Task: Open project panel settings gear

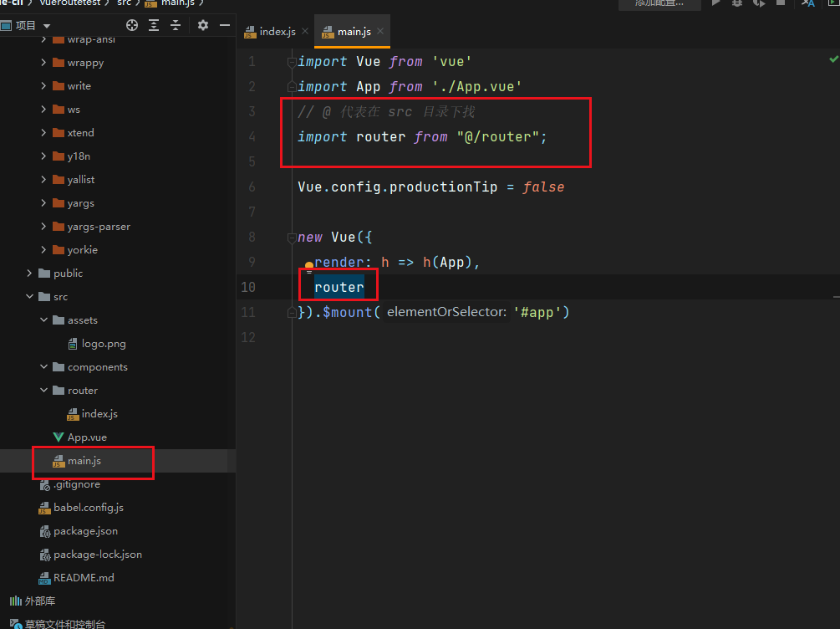Action: click(203, 25)
